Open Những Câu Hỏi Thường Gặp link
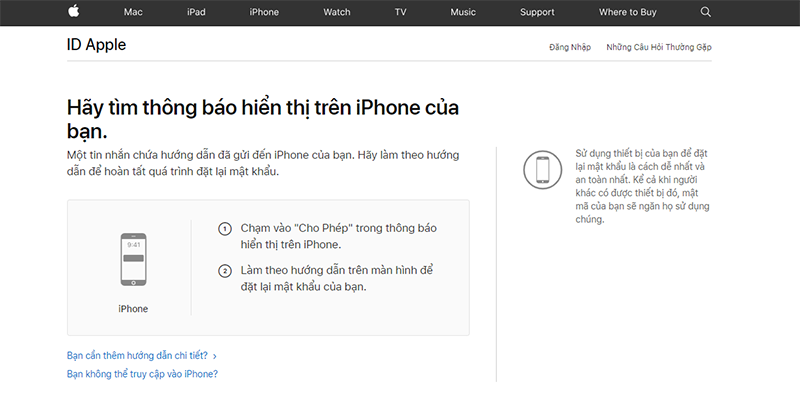Screen dimensions: 800x405 tap(659, 47)
